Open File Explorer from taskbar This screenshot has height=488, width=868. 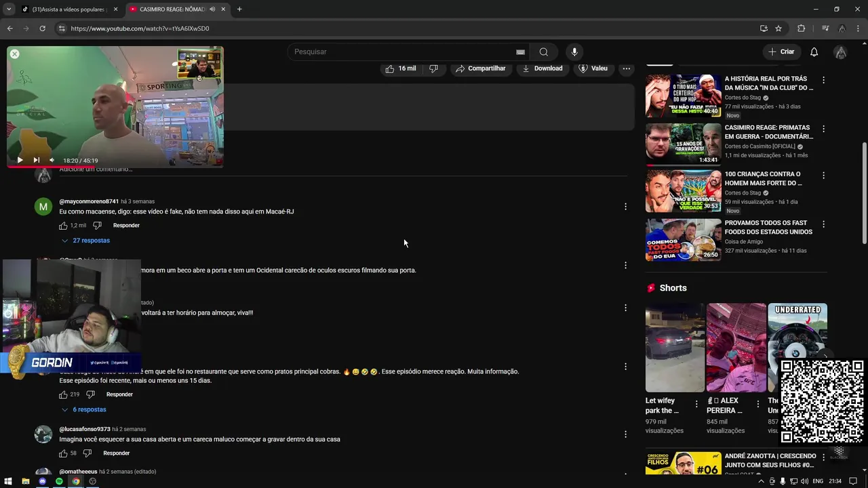25,481
